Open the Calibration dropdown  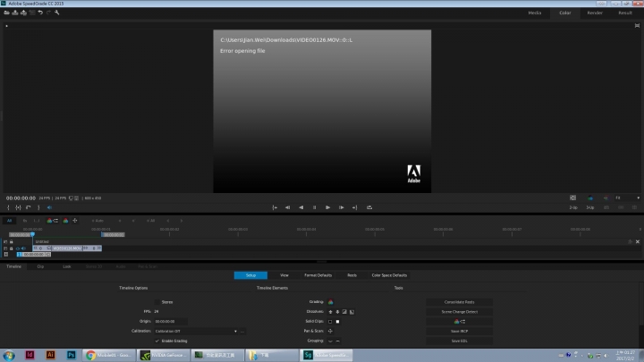click(196, 332)
